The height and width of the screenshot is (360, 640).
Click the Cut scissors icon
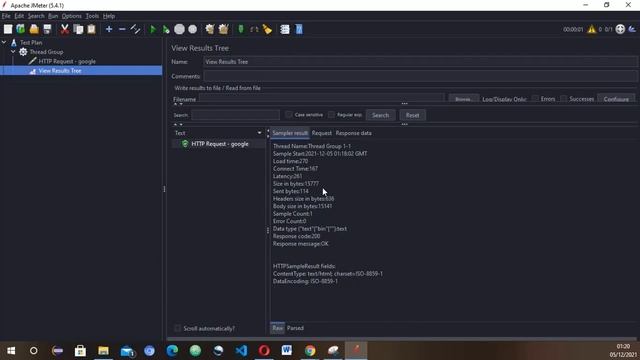[x=64, y=29]
